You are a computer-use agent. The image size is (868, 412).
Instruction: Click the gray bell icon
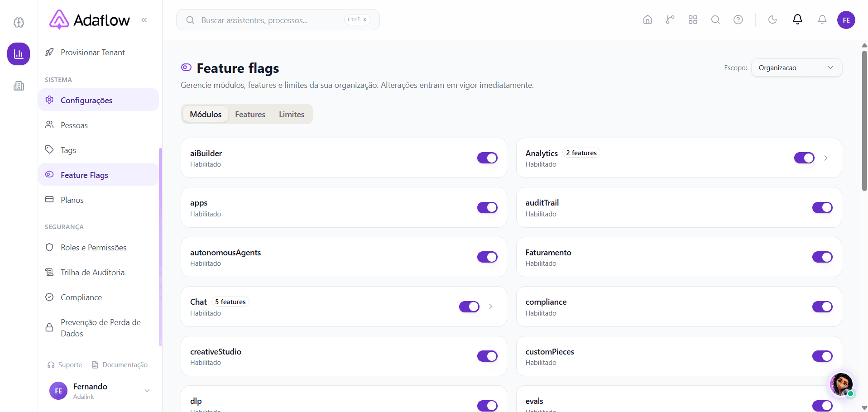pos(822,19)
